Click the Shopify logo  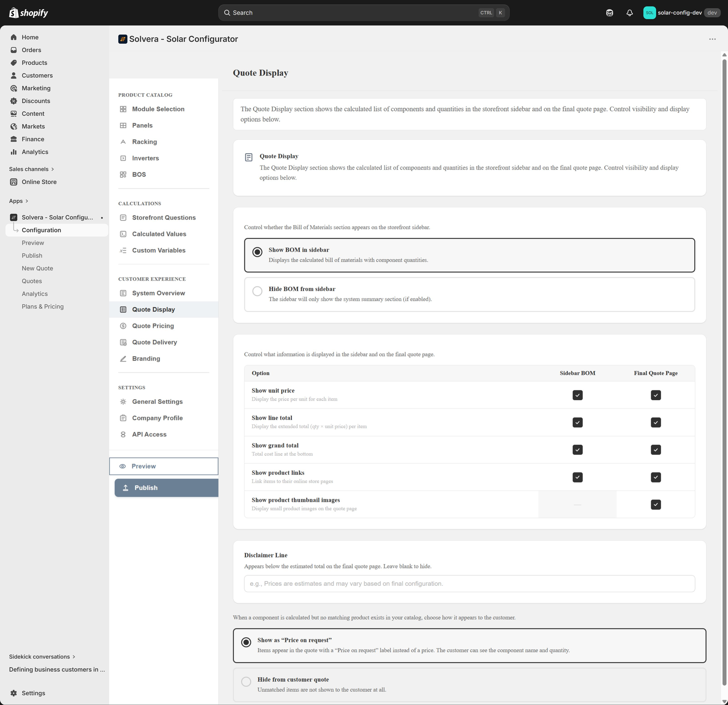click(x=29, y=13)
